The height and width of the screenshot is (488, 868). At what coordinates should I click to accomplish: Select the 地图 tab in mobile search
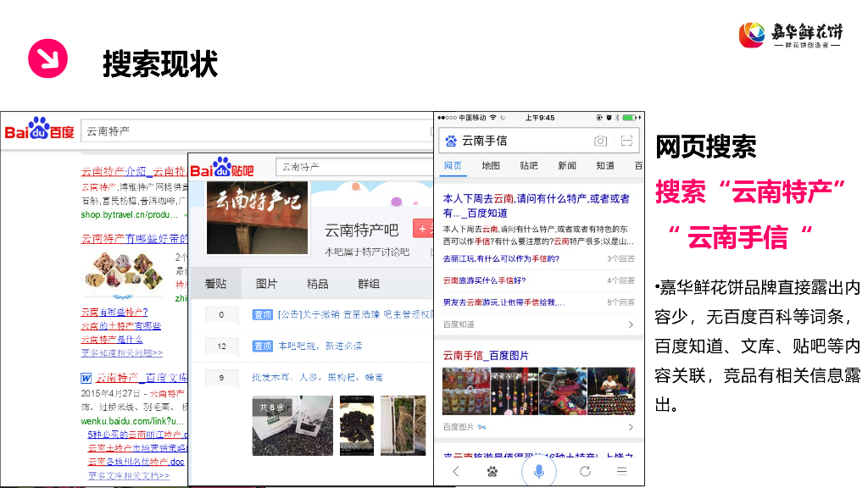(x=491, y=165)
